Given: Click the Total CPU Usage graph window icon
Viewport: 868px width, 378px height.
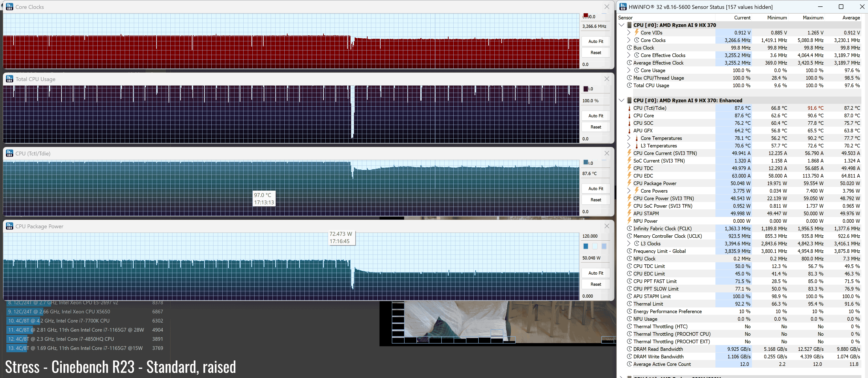Looking at the screenshot, I should [x=9, y=79].
